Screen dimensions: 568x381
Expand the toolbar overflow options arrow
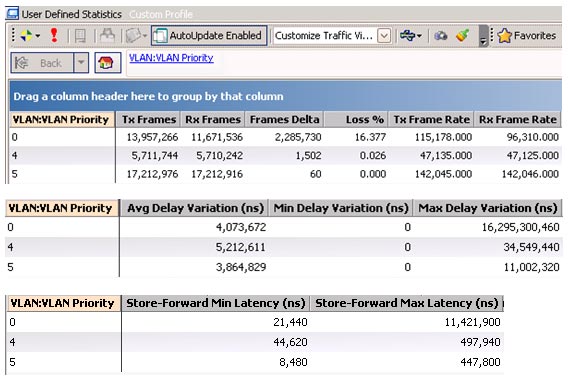pos(483,36)
